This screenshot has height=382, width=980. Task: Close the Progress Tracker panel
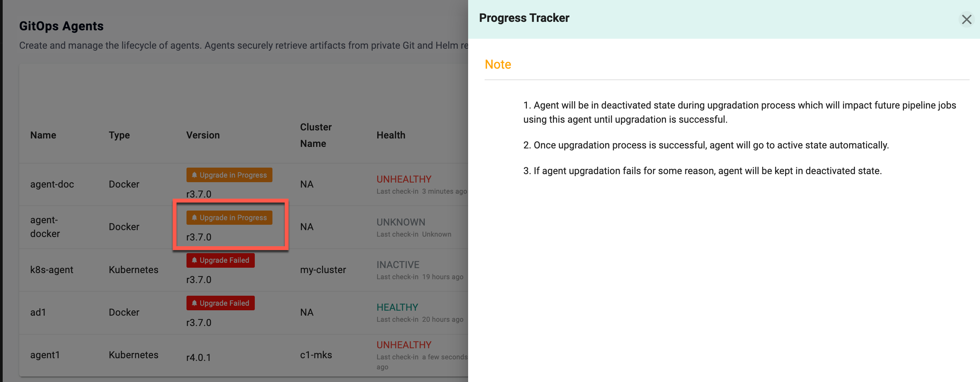click(x=966, y=19)
